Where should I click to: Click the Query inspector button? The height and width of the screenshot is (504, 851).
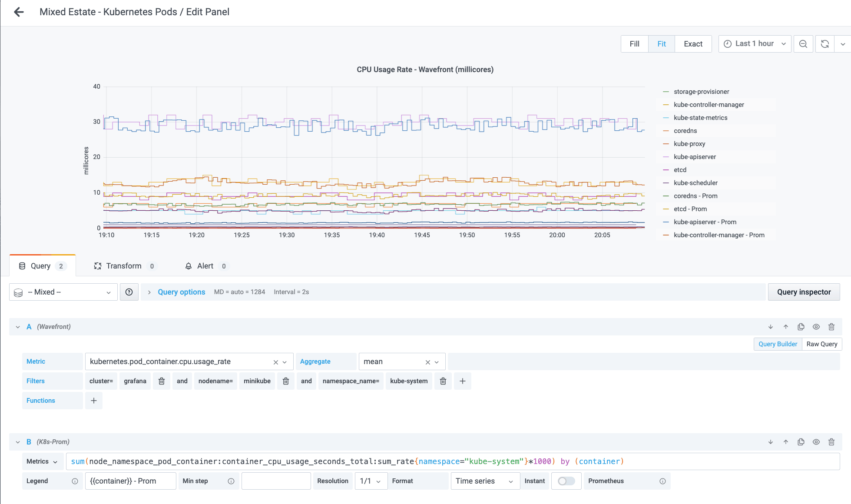tap(804, 292)
